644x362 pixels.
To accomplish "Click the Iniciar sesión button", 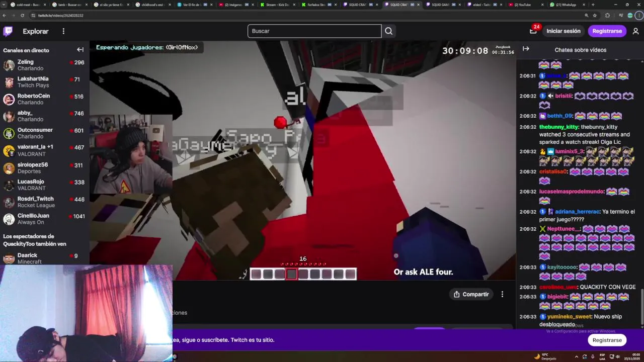I will coord(563,31).
